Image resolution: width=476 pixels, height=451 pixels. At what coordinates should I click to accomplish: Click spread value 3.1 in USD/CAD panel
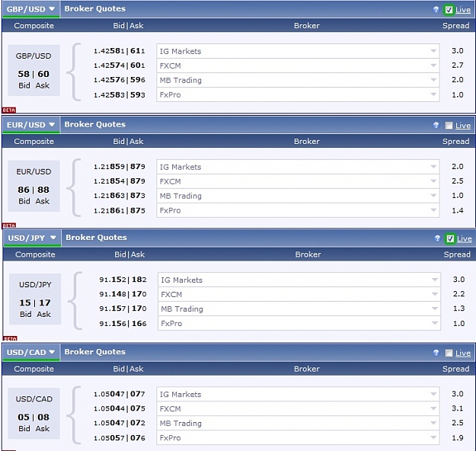[458, 408]
